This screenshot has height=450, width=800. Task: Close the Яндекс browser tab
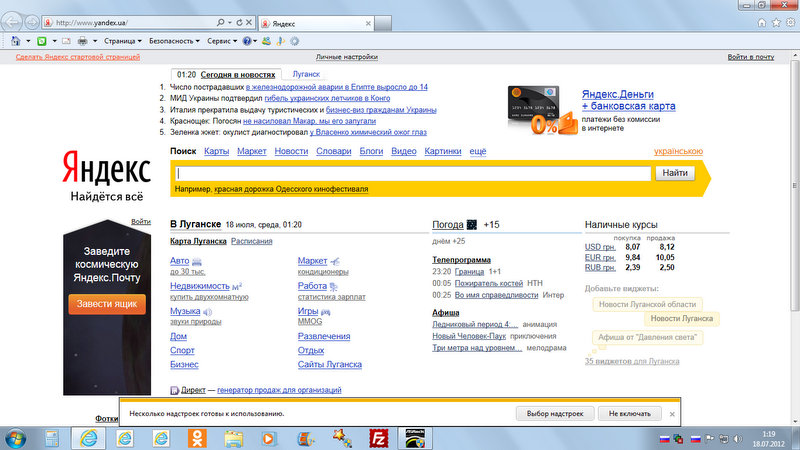[x=368, y=23]
